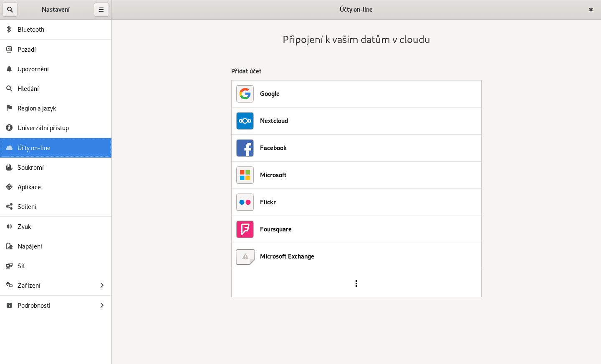Click the magnifier icon beside Hledání
The height and width of the screenshot is (364, 601).
click(9, 88)
